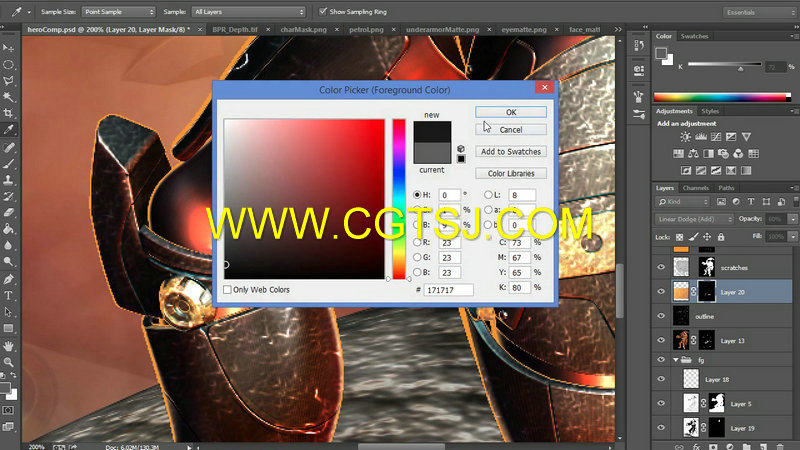Select the Eraser tool
Image resolution: width=800 pixels, height=450 pixels.
(x=8, y=212)
